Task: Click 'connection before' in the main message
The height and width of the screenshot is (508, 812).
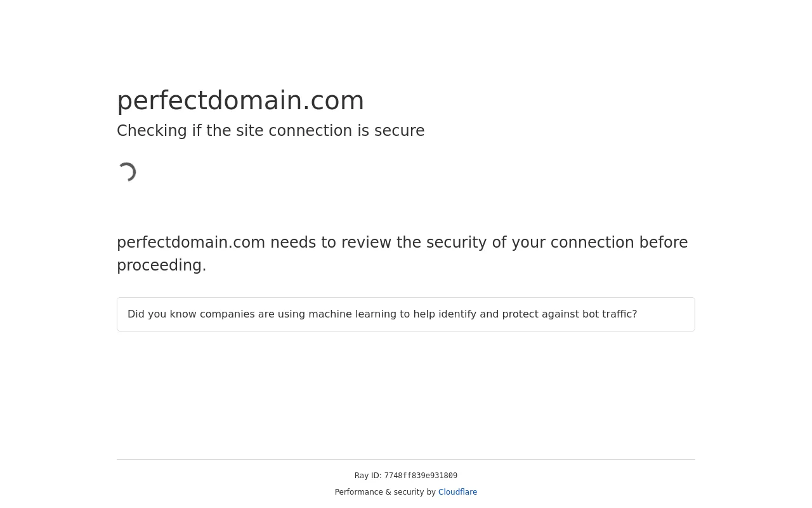Action: 619,243
